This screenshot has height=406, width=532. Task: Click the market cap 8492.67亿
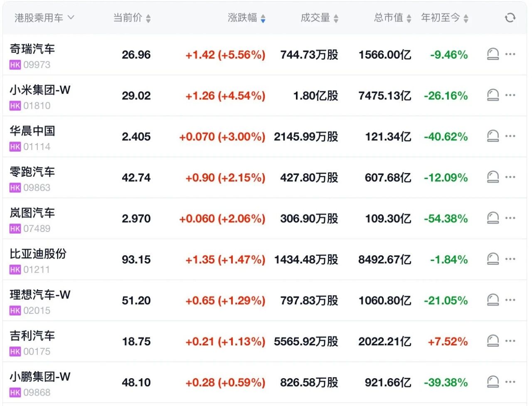click(x=385, y=260)
